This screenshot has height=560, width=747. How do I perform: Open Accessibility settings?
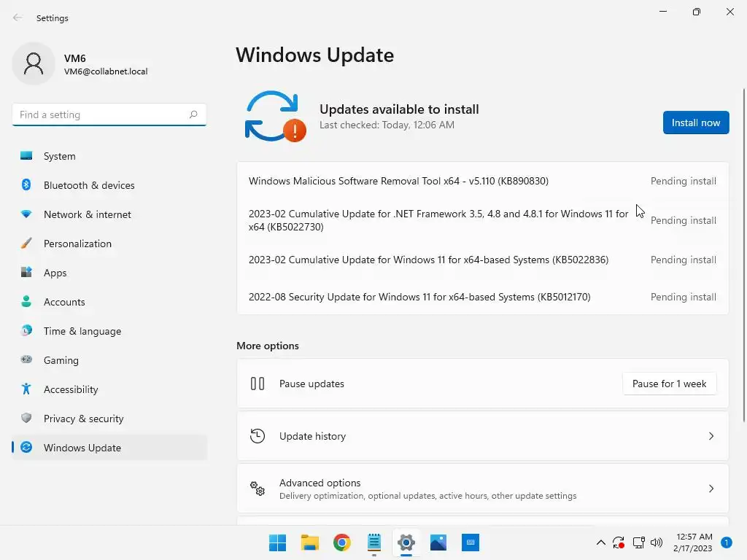109,389
